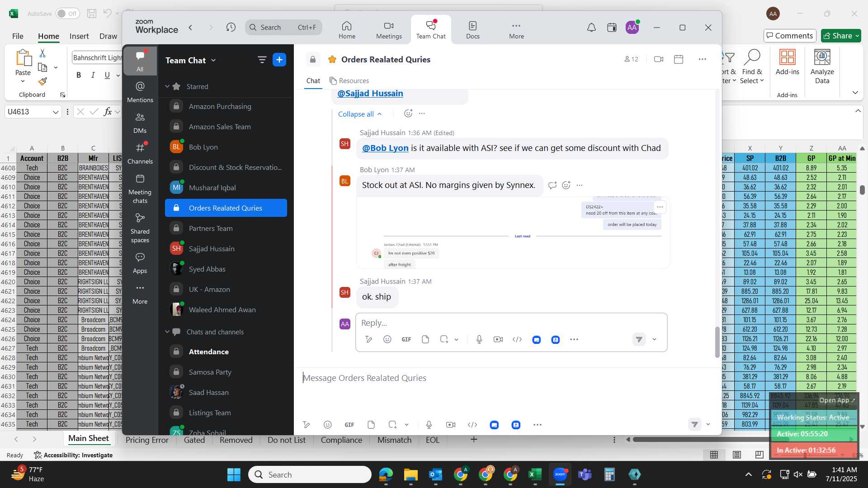Open the Team Chat title dropdown

pos(213,60)
